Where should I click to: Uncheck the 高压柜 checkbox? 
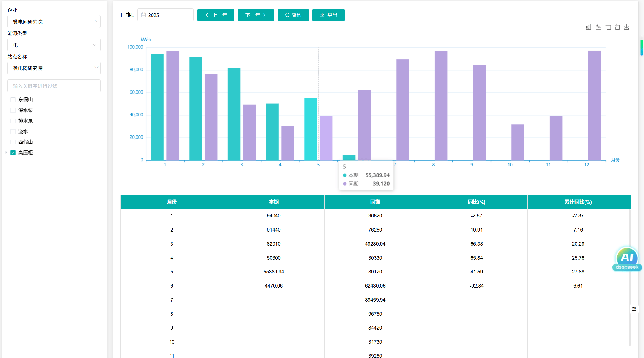(13, 153)
